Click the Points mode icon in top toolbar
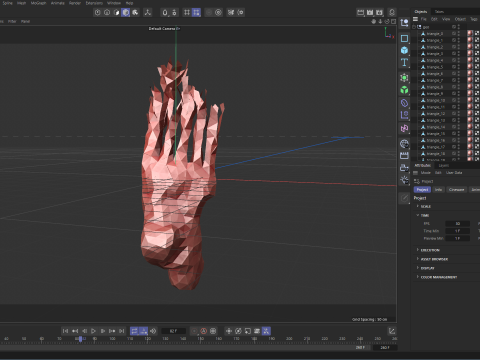This screenshot has height=360, width=480. [x=97, y=13]
